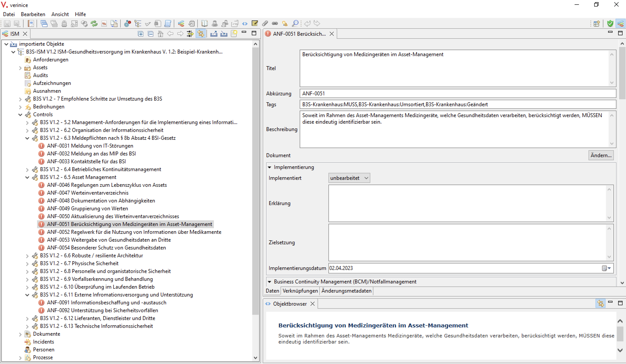
Task: Click the Abkürzung field containing ANF-0051
Action: point(458,94)
